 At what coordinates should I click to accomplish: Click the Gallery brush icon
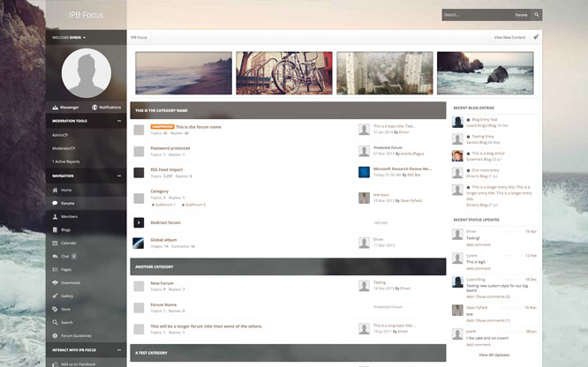click(55, 296)
